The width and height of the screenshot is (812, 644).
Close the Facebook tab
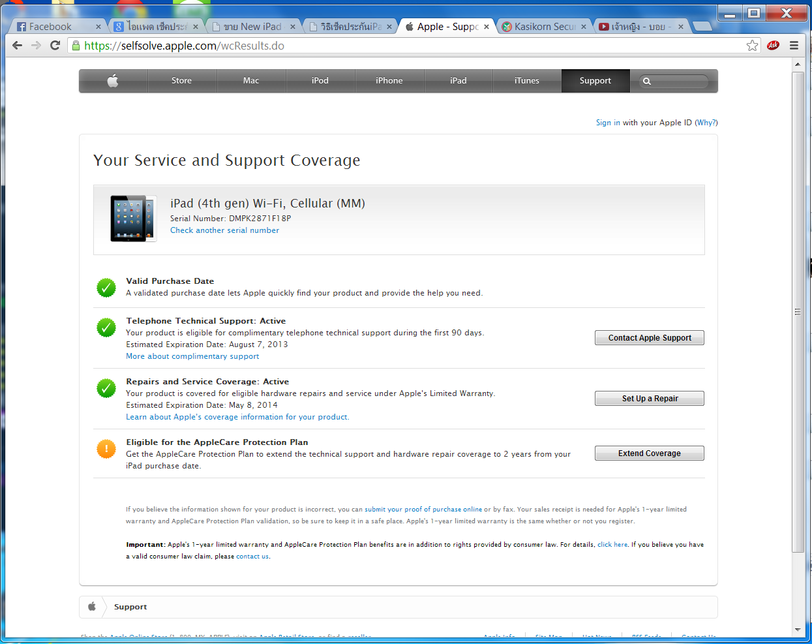point(98,27)
